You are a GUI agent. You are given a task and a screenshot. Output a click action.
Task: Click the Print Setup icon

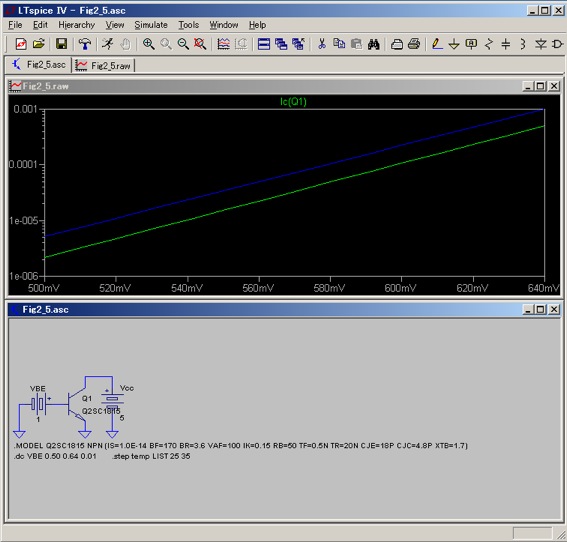click(397, 44)
